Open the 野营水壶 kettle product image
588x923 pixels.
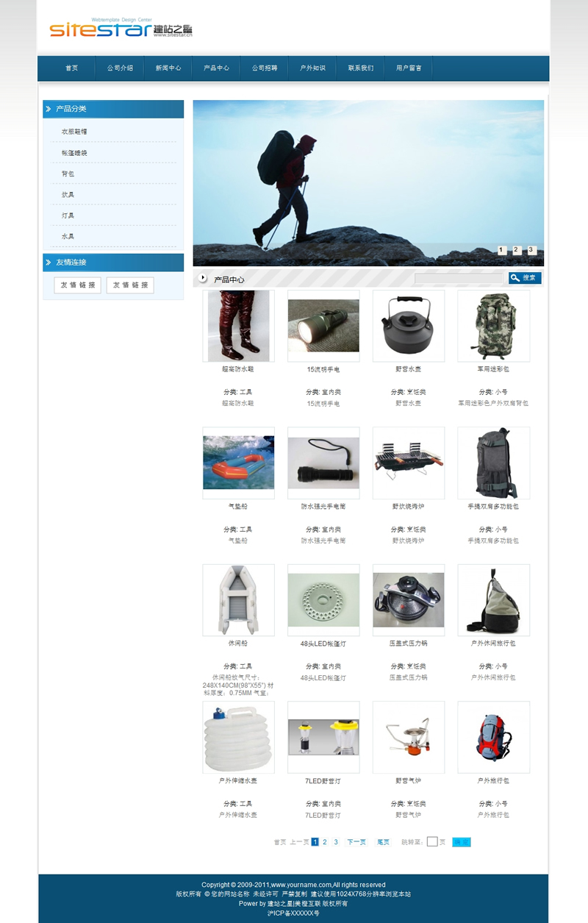pos(408,326)
